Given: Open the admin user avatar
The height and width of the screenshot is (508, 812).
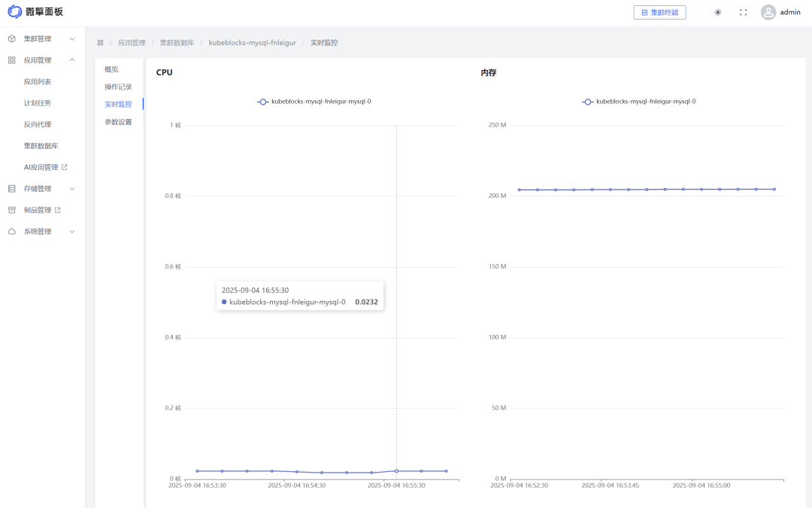Looking at the screenshot, I should coord(768,13).
